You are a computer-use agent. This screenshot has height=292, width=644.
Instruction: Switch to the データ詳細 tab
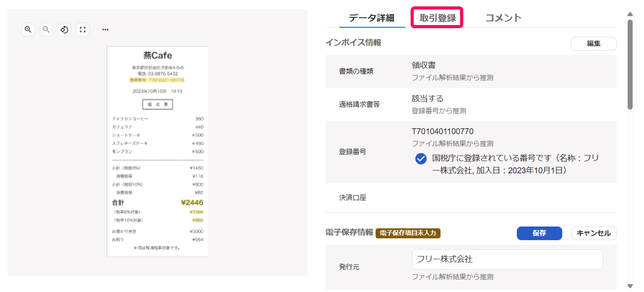click(372, 18)
